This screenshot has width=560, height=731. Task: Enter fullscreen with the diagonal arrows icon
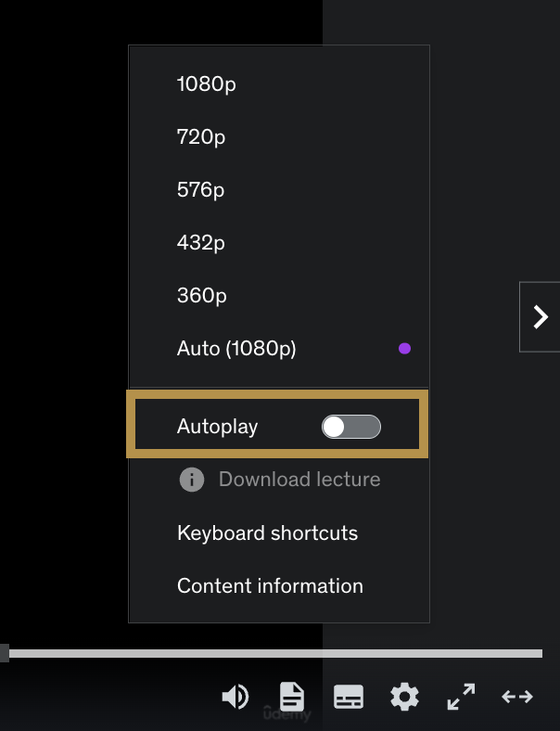[461, 697]
